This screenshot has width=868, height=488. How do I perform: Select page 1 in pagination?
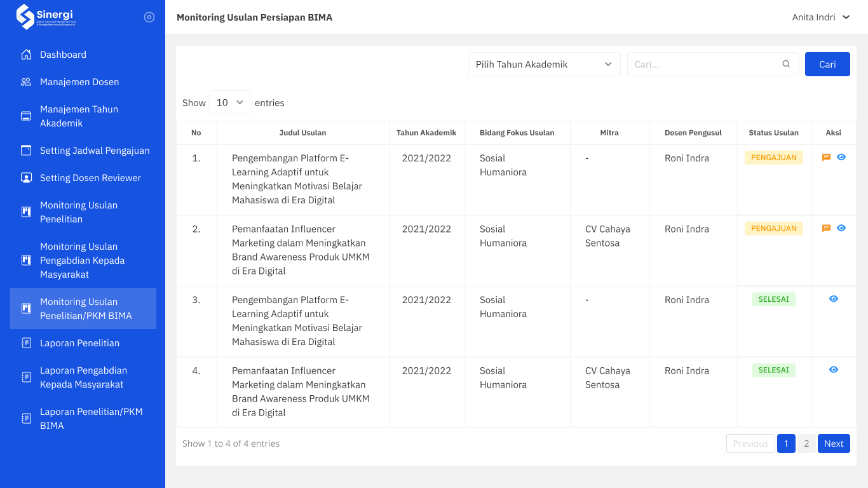(x=786, y=444)
